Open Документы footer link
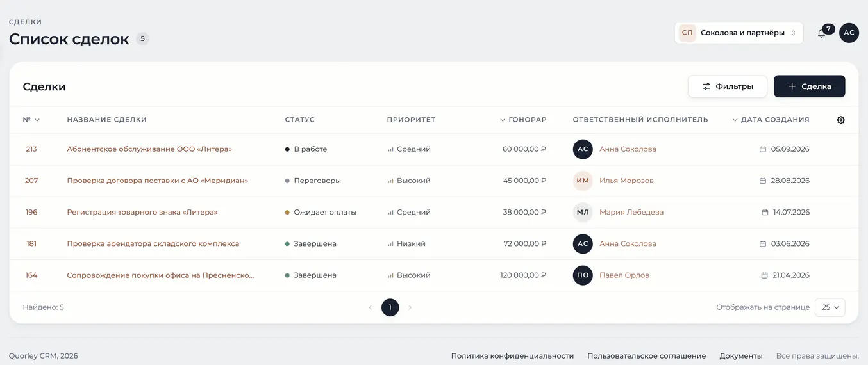The image size is (868, 365). point(741,356)
